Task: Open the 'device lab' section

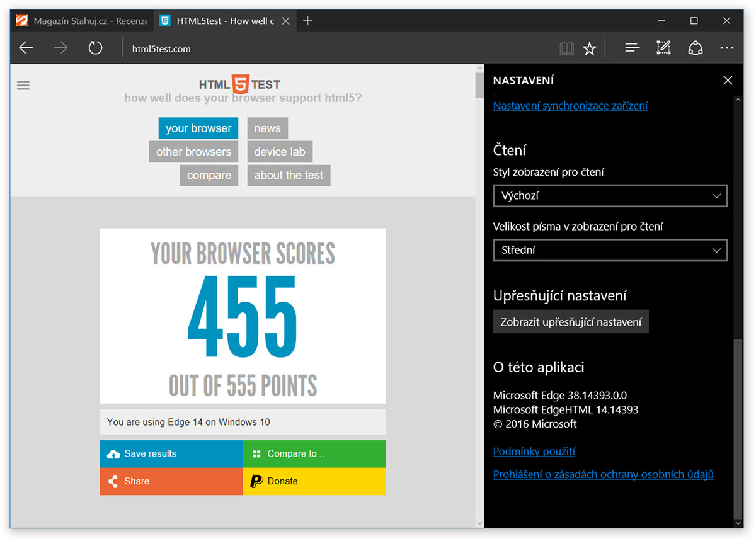Action: pyautogui.click(x=280, y=152)
